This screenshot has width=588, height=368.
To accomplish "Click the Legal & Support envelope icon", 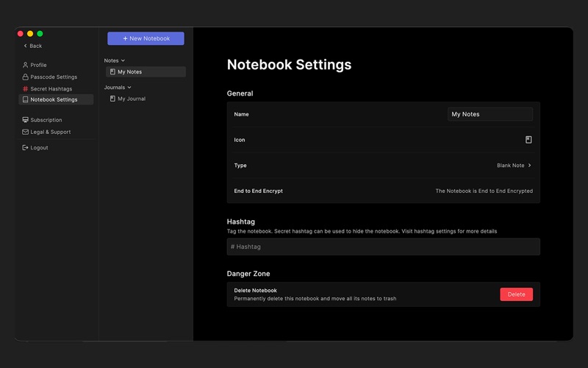I will coord(25,132).
